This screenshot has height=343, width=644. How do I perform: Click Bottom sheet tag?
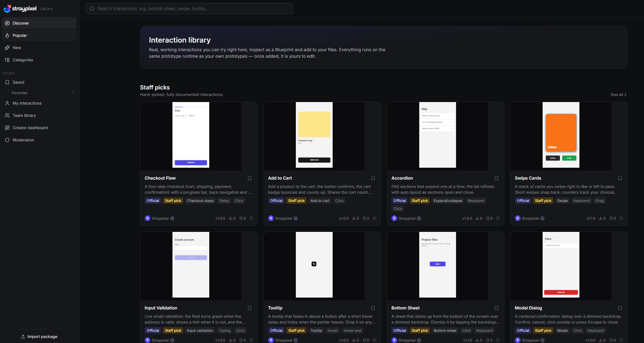click(x=445, y=331)
